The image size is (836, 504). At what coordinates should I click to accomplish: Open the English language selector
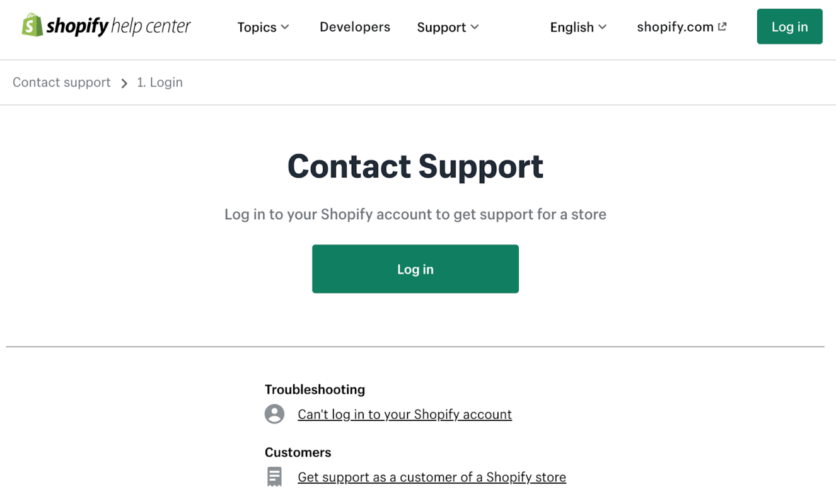point(572,27)
